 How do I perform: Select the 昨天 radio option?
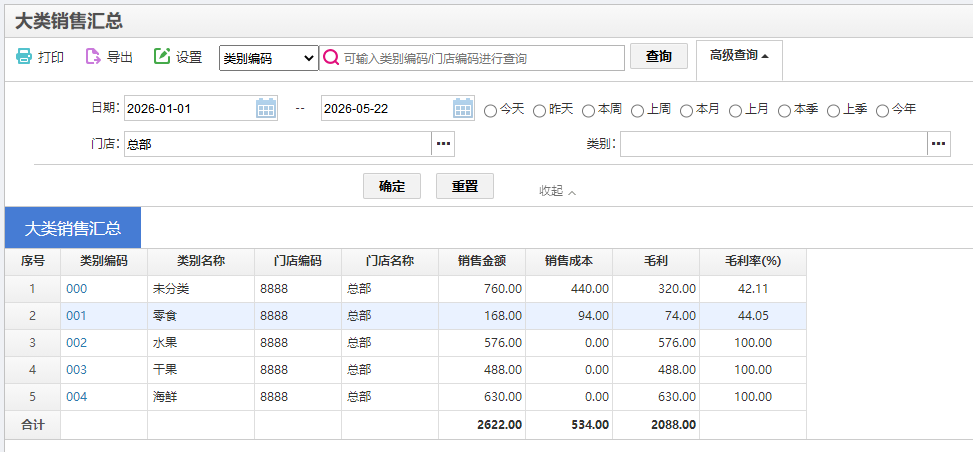click(539, 111)
